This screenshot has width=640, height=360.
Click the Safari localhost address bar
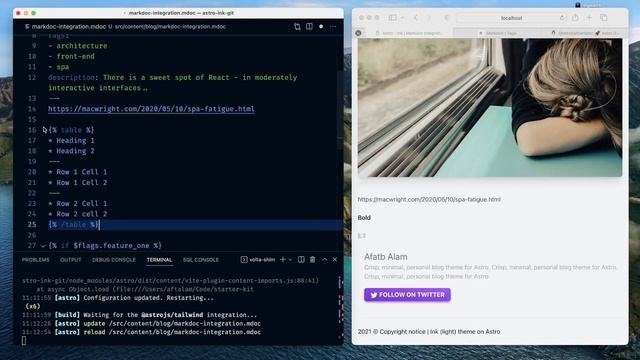[511, 18]
